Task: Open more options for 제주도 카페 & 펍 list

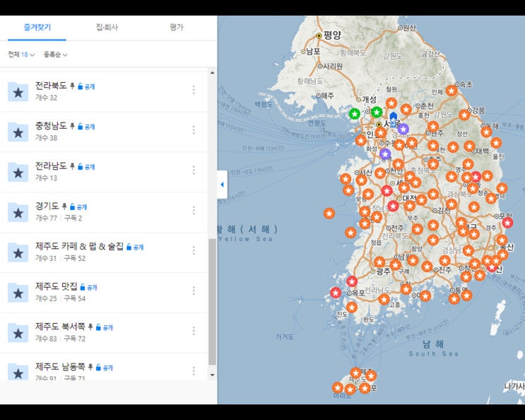Action: (194, 250)
